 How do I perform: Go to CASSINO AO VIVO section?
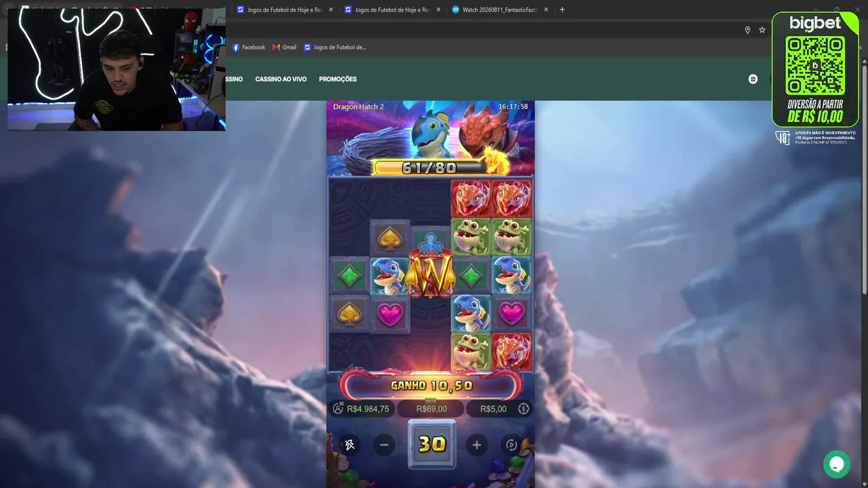point(281,79)
